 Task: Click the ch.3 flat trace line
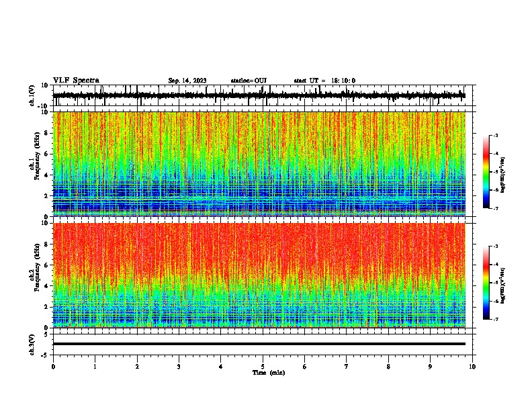pyautogui.click(x=259, y=344)
